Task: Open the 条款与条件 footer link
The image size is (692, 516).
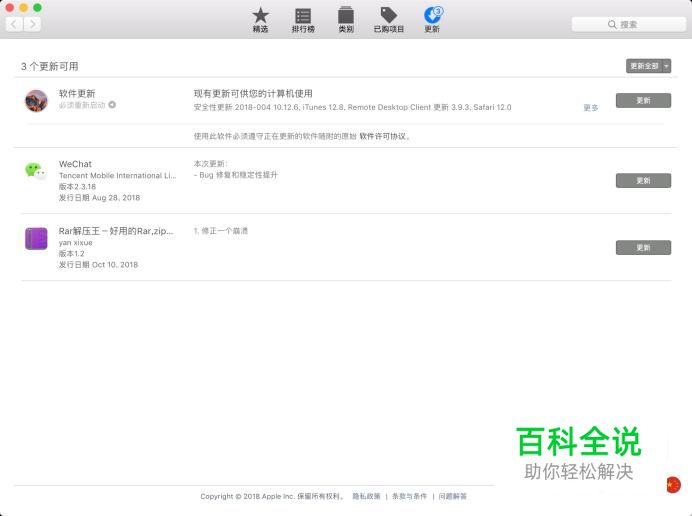Action: [x=409, y=496]
